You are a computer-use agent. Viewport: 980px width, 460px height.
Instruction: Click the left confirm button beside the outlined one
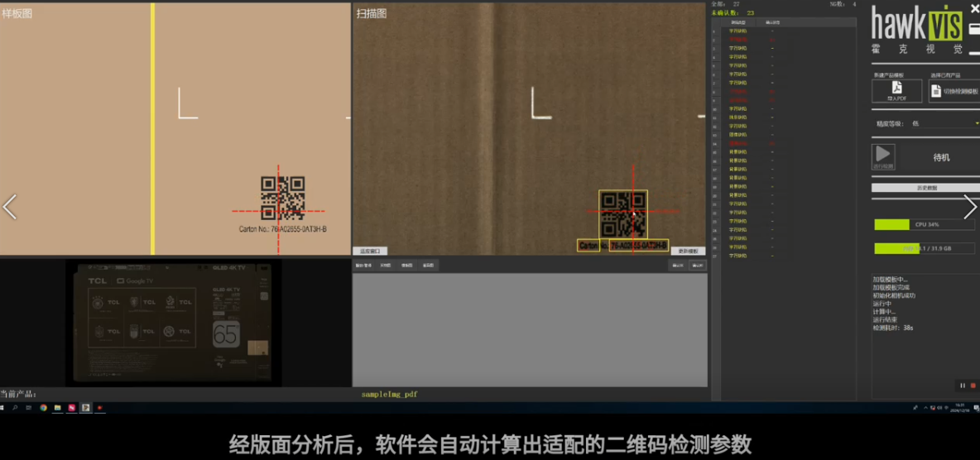click(678, 265)
